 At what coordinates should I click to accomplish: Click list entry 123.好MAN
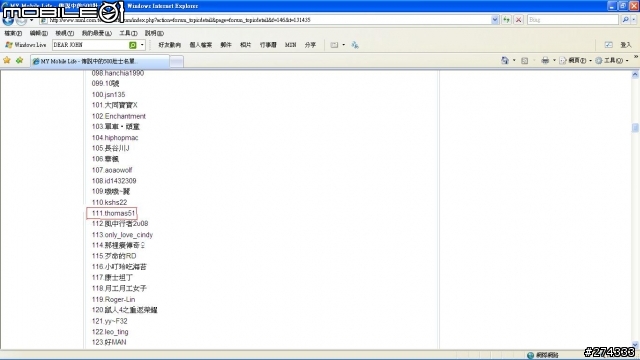click(109, 342)
